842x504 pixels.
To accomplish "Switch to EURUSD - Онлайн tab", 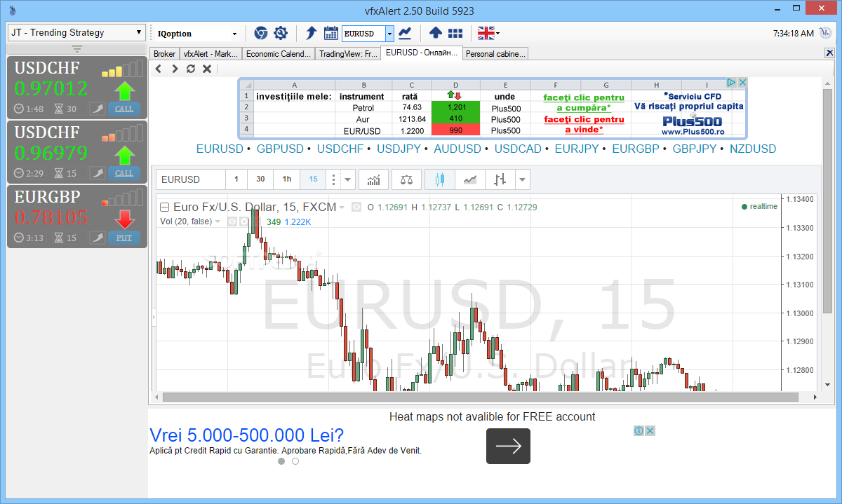I will (422, 53).
